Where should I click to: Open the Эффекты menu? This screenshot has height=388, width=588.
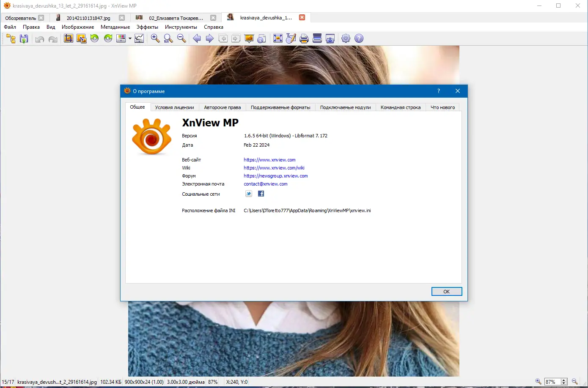point(147,27)
